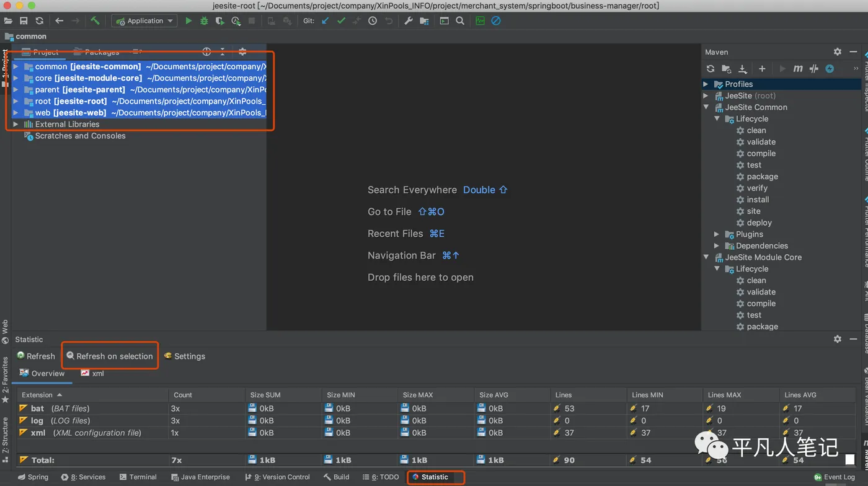This screenshot has width=868, height=486.
Task: Click the Debug bug icon
Action: click(x=205, y=21)
